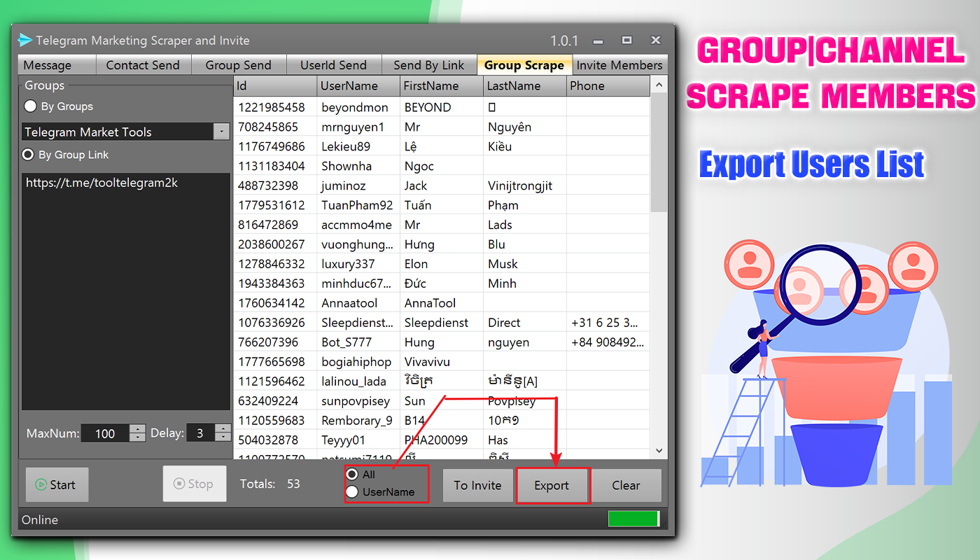This screenshot has height=560, width=980.
Task: Sort members by the UserName column header
Action: pyautogui.click(x=358, y=85)
